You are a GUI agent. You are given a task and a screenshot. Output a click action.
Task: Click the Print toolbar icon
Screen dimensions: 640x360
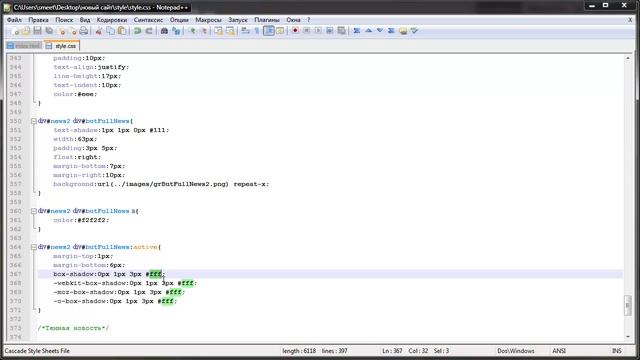84,31
